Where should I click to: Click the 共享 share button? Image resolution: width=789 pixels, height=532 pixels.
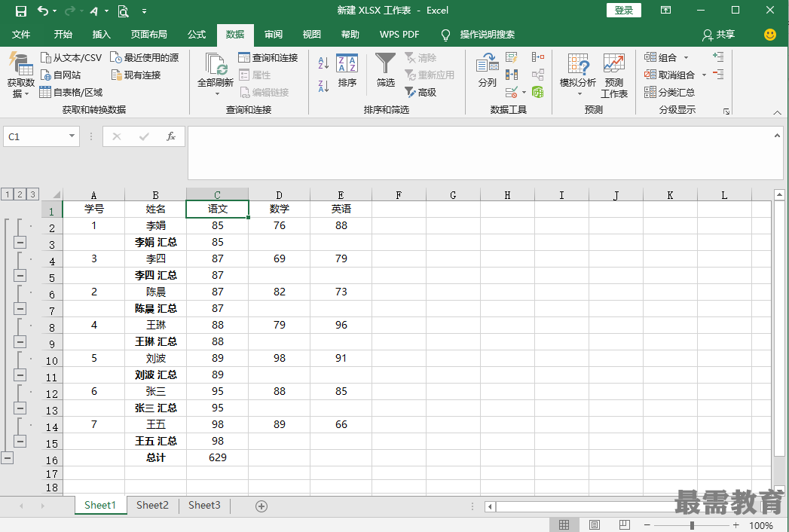719,34
